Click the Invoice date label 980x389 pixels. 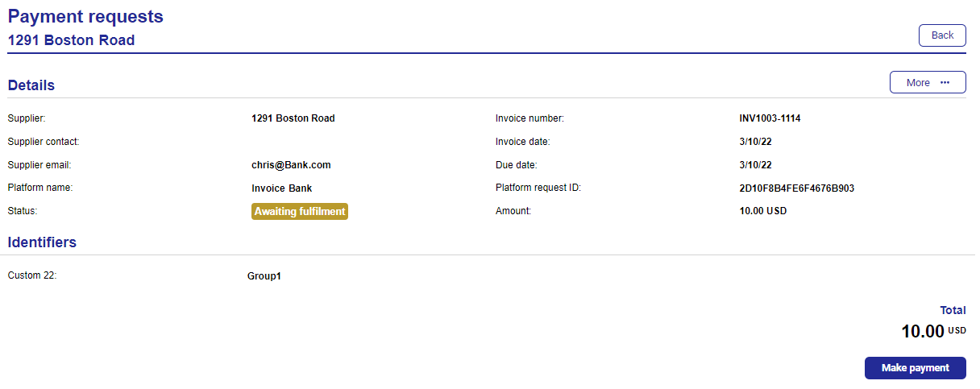click(522, 142)
